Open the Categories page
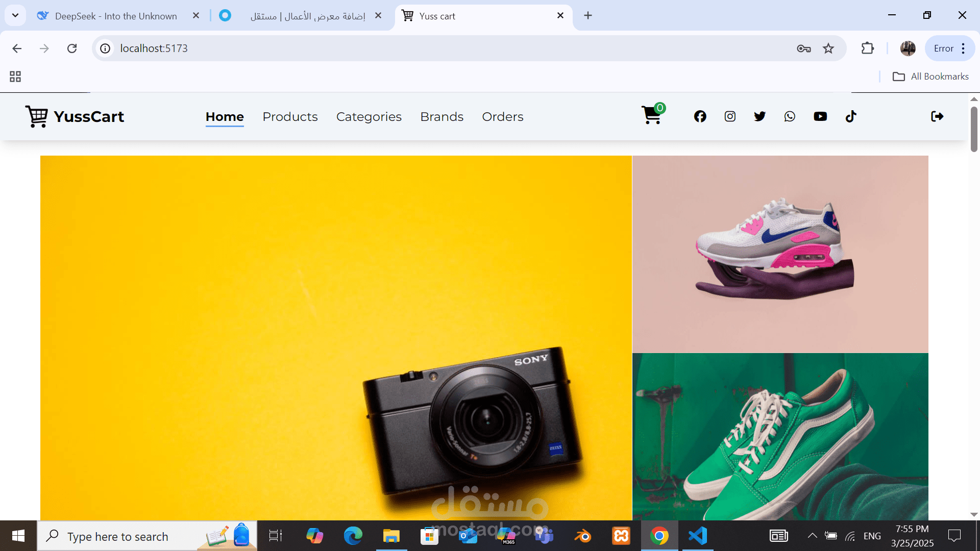980x551 pixels. 369,117
